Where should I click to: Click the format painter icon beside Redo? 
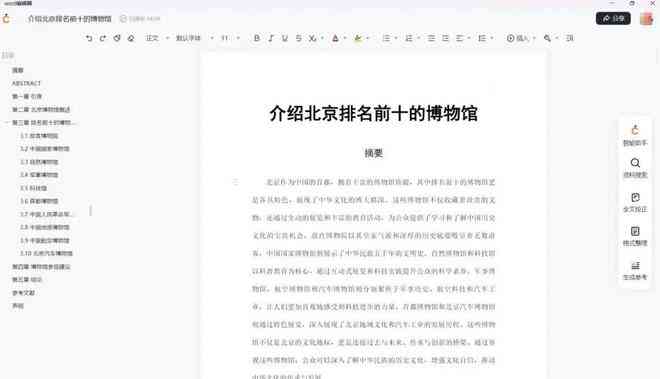click(x=117, y=38)
